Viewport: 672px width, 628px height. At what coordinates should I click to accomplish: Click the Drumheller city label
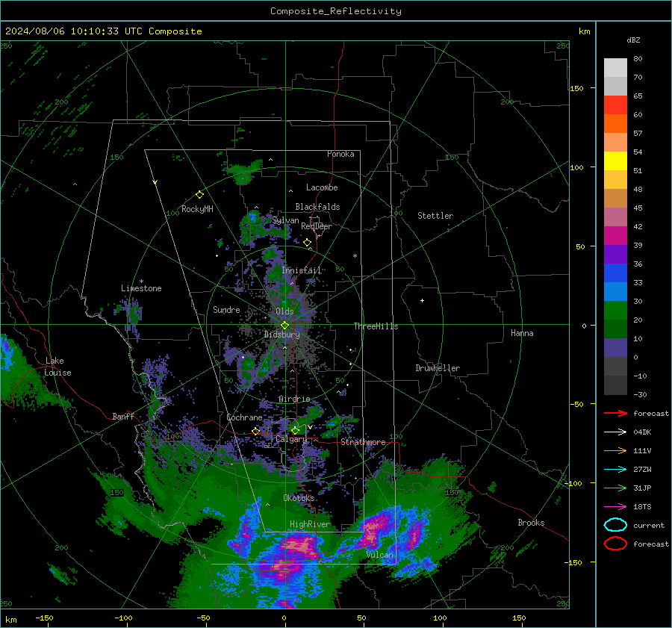click(x=438, y=368)
